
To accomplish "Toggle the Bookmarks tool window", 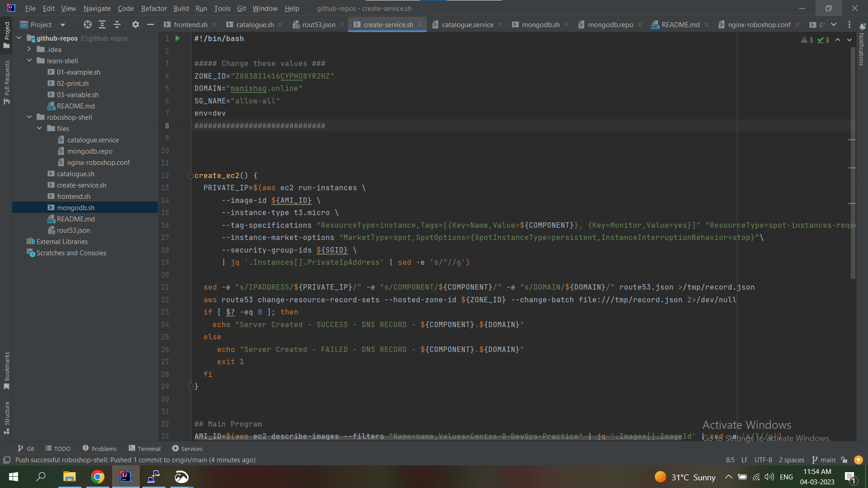I will coord(7,371).
